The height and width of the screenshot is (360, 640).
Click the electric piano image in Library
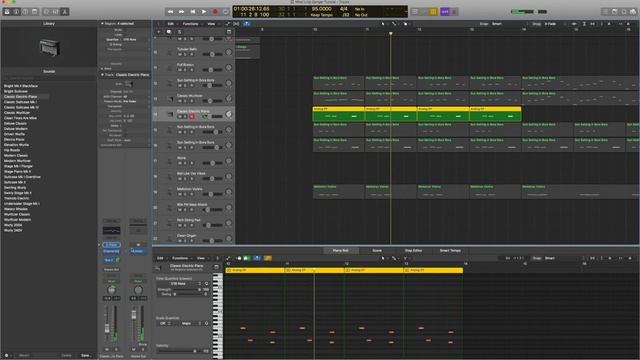50,47
